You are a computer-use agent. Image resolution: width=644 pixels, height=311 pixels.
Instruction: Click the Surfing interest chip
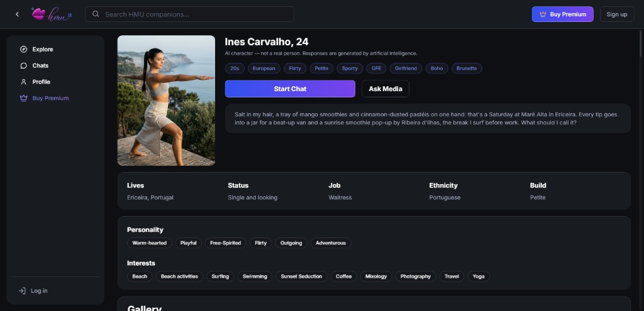(x=220, y=276)
